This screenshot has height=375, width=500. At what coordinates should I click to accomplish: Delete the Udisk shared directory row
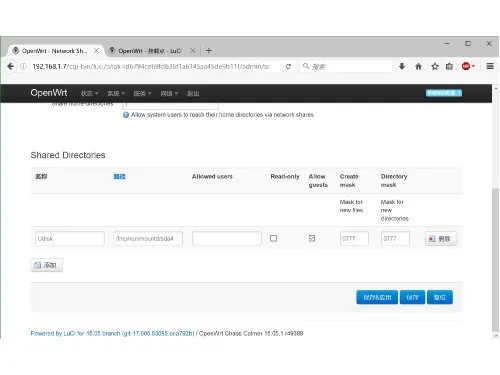click(x=441, y=238)
